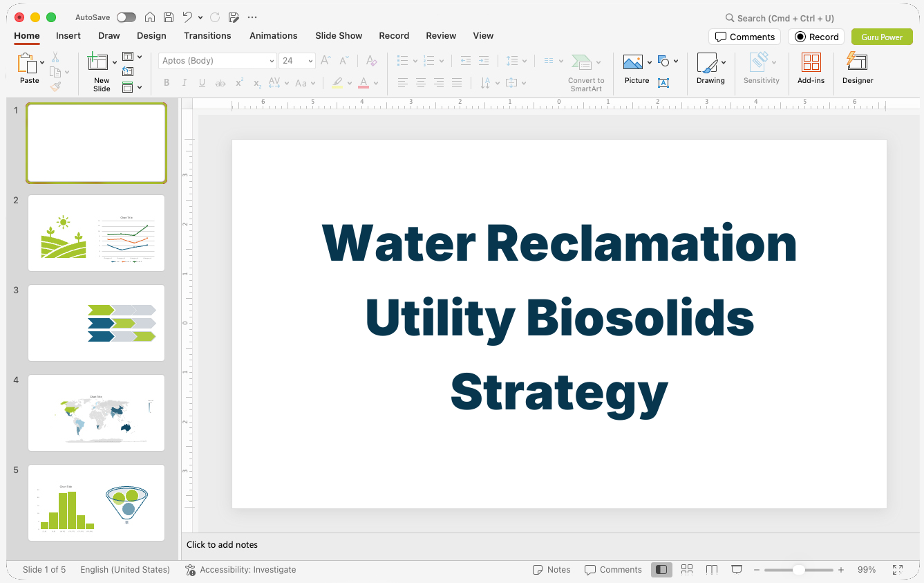Increase font size
The height and width of the screenshot is (583, 924).
click(326, 61)
